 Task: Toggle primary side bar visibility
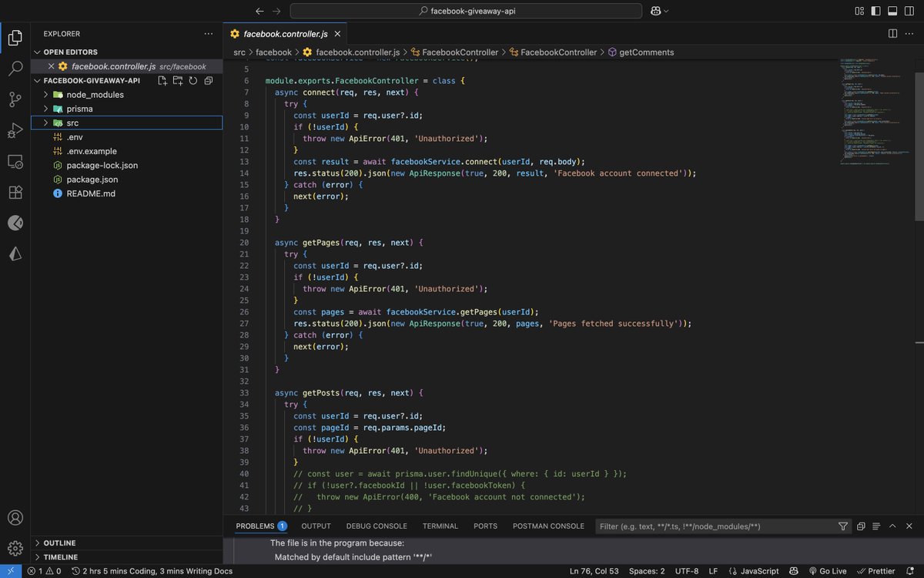click(x=876, y=11)
